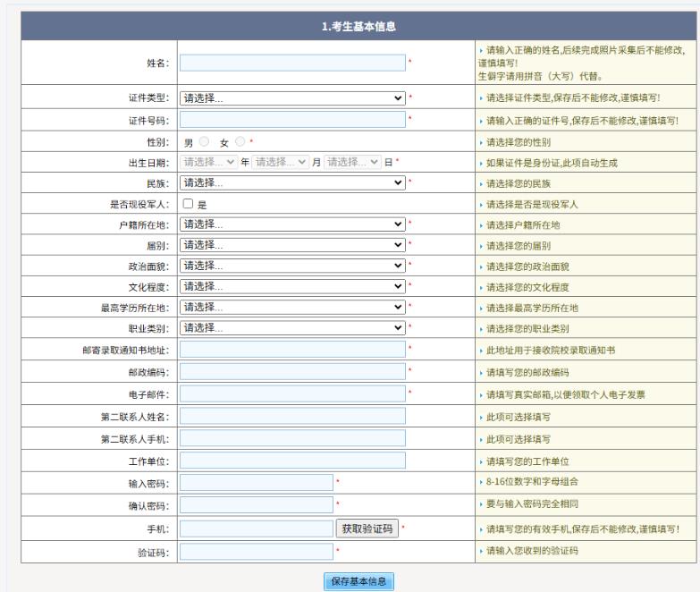Viewport: 700px width, 592px height.
Task: Open the birth day dropdown
Action: 352,162
